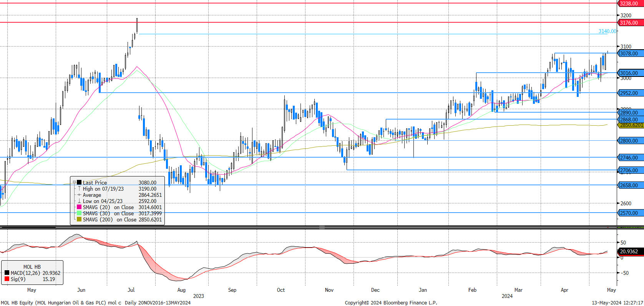
Task: Click the Jul month label on time axis
Action: 131,290
